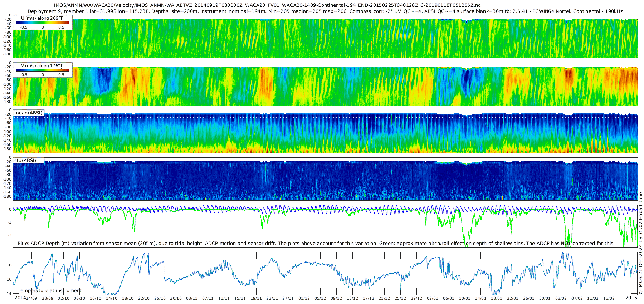This screenshot has width=644, height=304.
Task: Click the '02/10' date tick
Action: (x=64, y=298)
